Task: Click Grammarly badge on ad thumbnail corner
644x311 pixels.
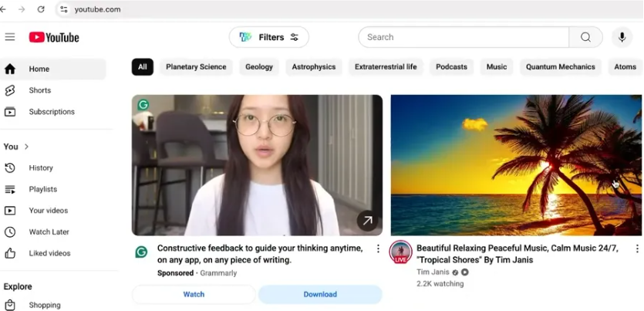Action: pyautogui.click(x=143, y=105)
